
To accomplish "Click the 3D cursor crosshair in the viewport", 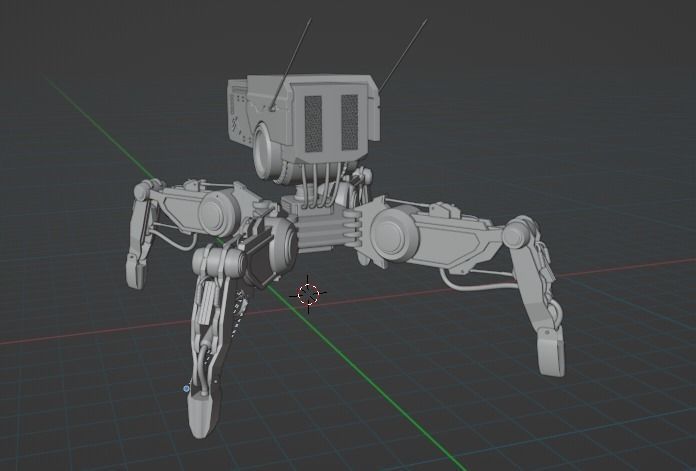I will click(308, 294).
